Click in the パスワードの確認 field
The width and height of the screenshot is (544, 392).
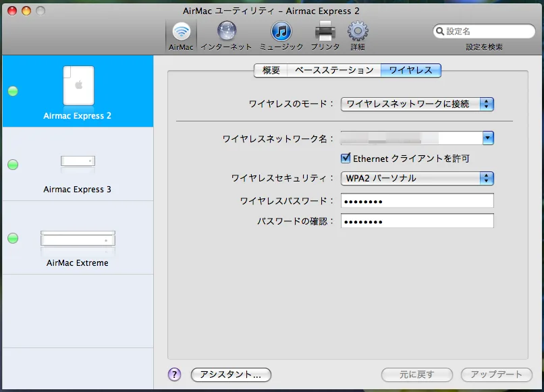[417, 221]
